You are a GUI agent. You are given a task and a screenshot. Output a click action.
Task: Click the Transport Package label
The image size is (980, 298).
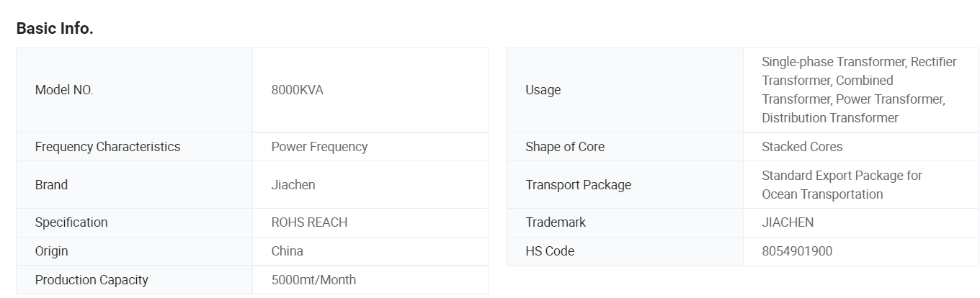click(578, 185)
